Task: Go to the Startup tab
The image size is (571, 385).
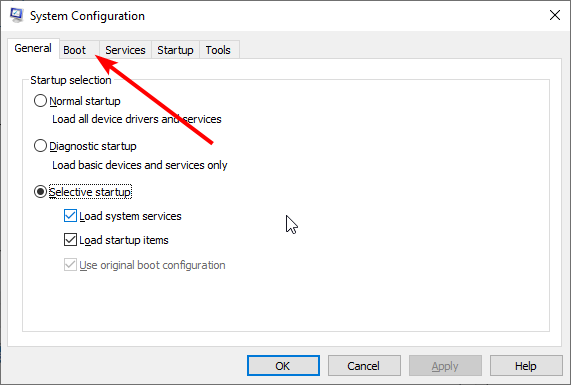Action: tap(175, 50)
